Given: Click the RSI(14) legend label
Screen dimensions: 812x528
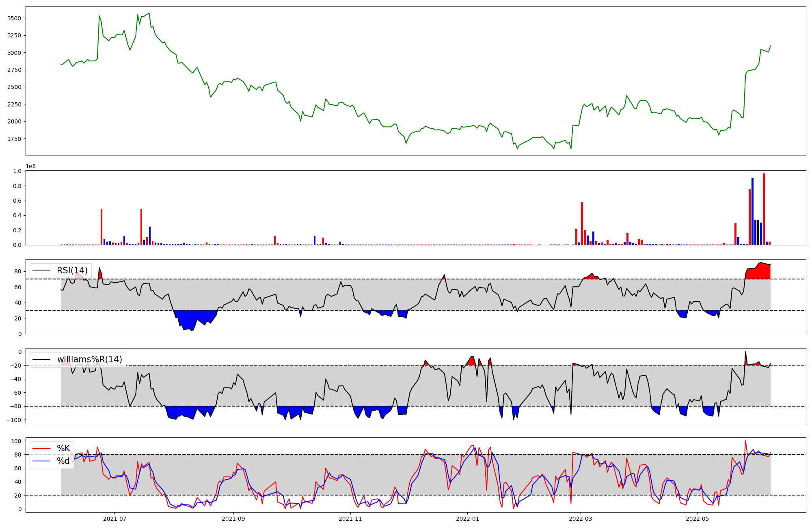Looking at the screenshot, I should 72,271.
